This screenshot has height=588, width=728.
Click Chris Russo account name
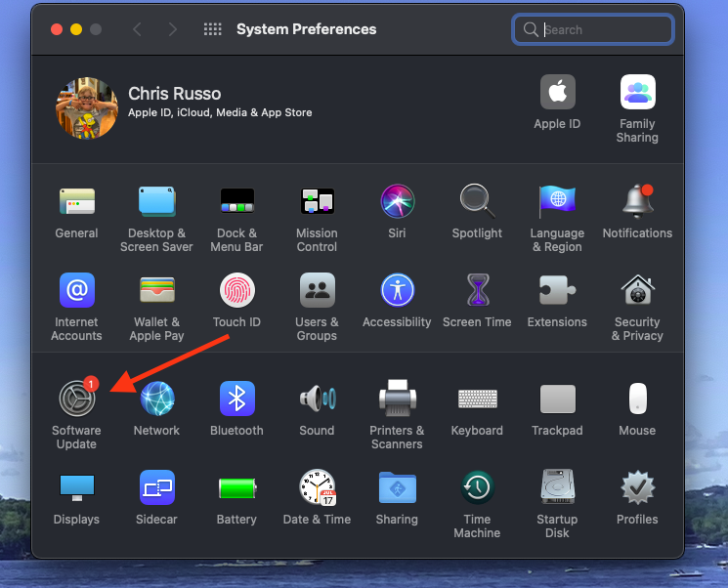tap(175, 94)
